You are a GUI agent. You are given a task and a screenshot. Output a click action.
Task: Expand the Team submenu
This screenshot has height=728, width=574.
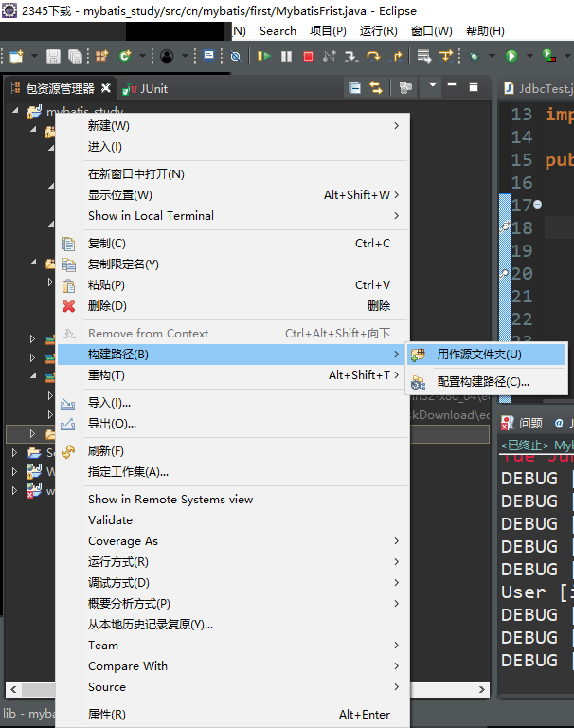coord(233,646)
